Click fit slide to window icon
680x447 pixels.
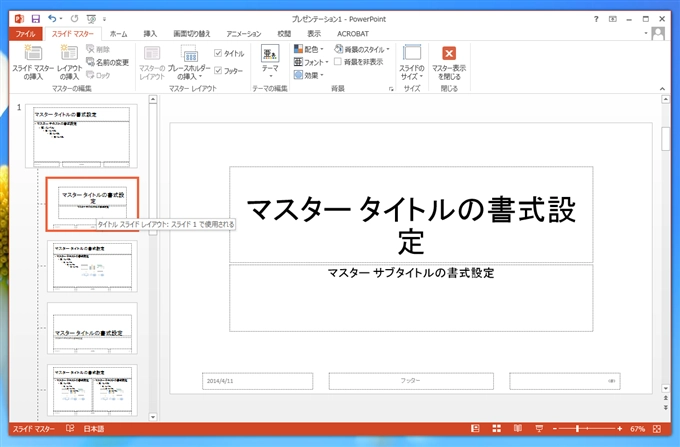pos(657,429)
